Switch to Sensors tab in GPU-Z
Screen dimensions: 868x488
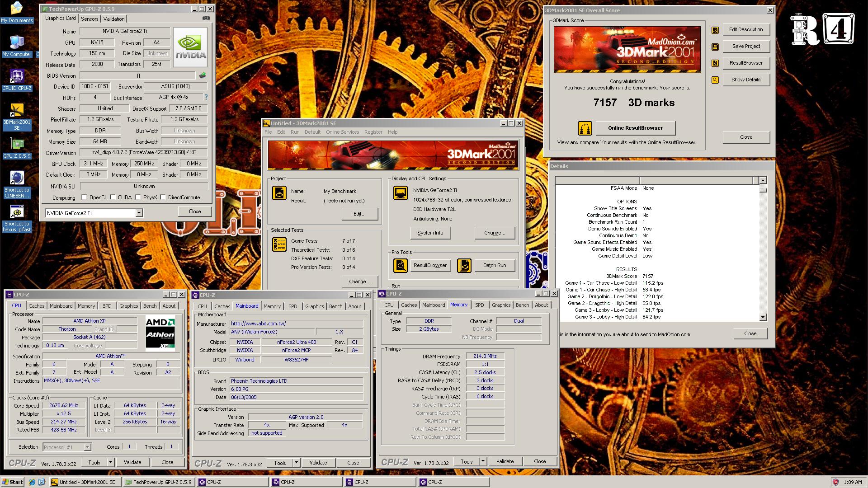point(90,19)
